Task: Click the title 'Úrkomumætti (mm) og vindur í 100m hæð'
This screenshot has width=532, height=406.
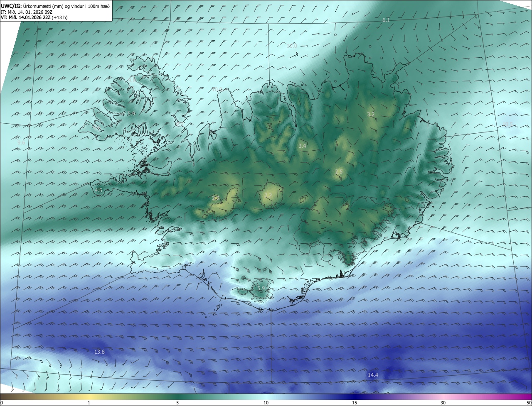Action: tap(66, 6)
